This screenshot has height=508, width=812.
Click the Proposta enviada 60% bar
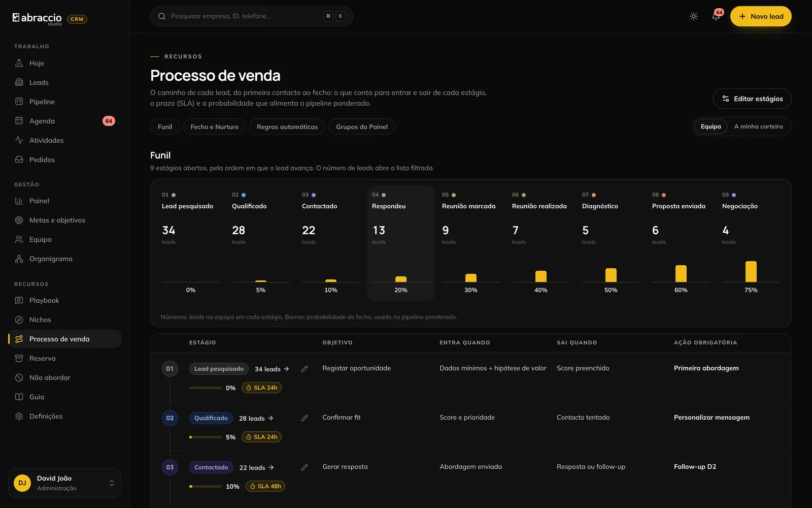coord(681,274)
